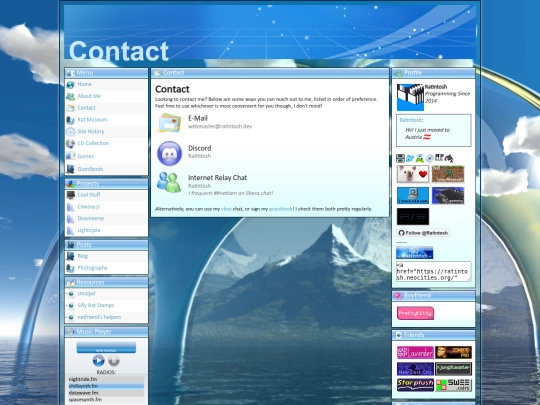Click the Internet Relay Chat users icon

pos(169,182)
